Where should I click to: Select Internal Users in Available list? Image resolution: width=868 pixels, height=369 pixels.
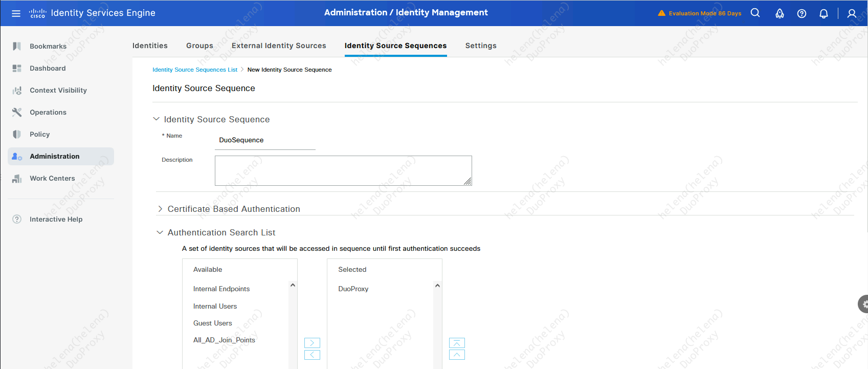pos(215,306)
